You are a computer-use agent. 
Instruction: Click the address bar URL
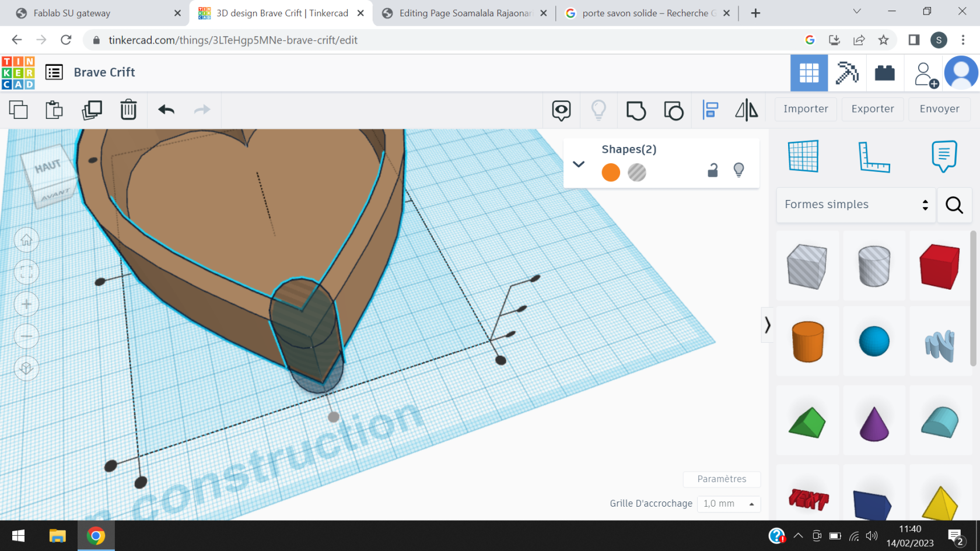233,40
